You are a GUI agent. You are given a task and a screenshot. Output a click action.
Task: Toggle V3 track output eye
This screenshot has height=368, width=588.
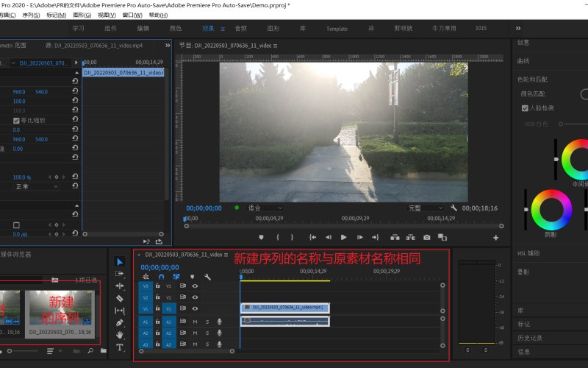tap(195, 286)
